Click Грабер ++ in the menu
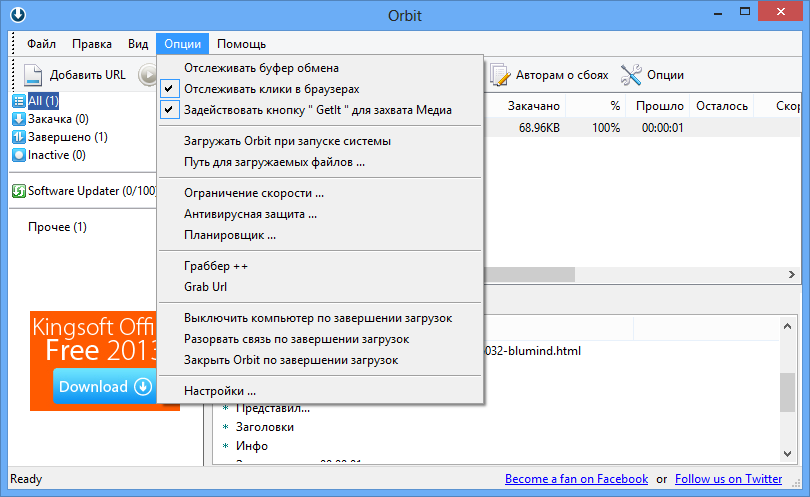Image resolution: width=810 pixels, height=497 pixels. (215, 266)
